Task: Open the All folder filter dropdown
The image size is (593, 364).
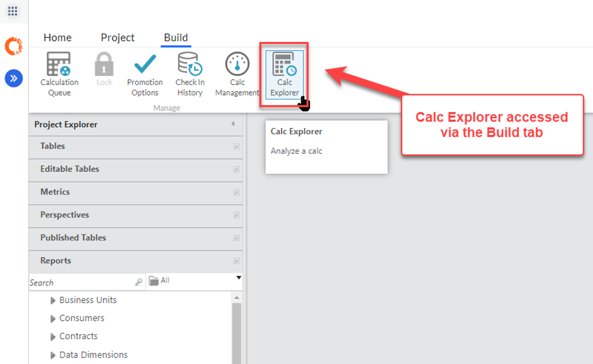Action: tap(239, 278)
